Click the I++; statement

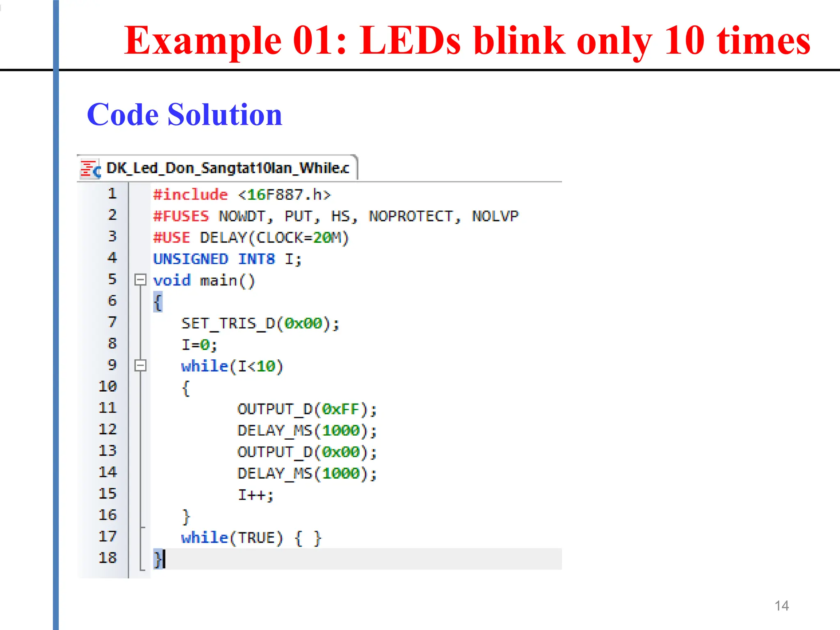pos(256,495)
